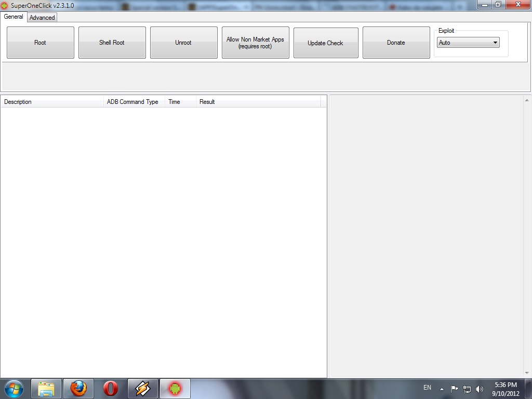
Task: Select the General tab
Action: pos(14,17)
